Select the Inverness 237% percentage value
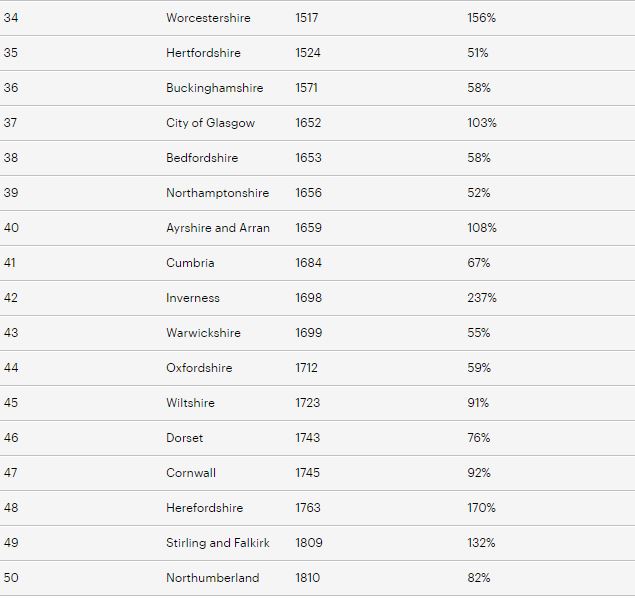 [482, 298]
